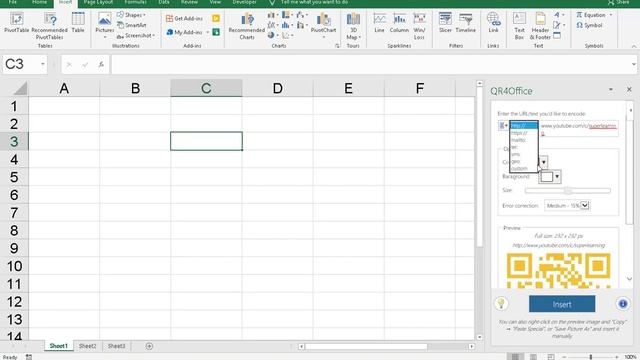Switch to the Home tab

coord(39,2)
